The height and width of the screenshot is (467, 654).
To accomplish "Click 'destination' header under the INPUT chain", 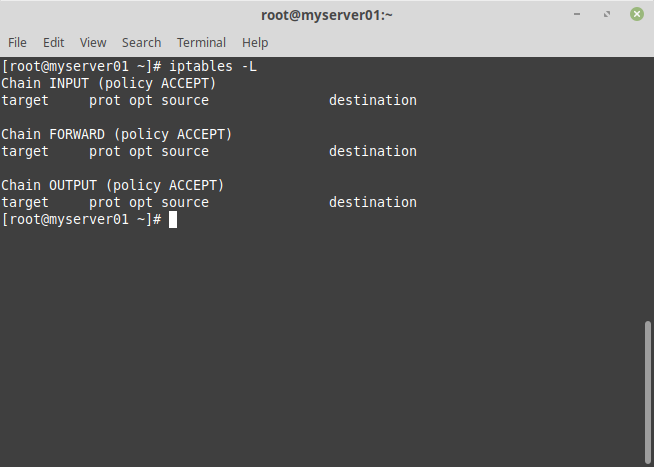I will pyautogui.click(x=373, y=100).
